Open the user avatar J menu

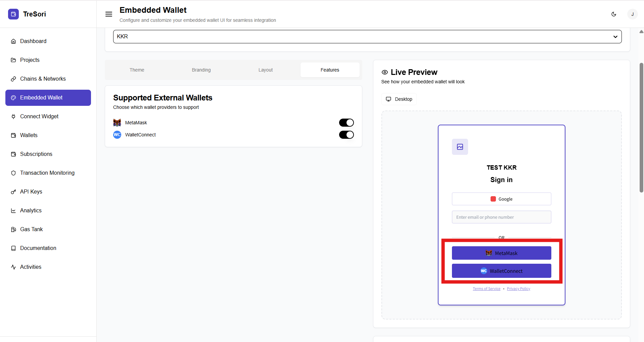coord(632,14)
